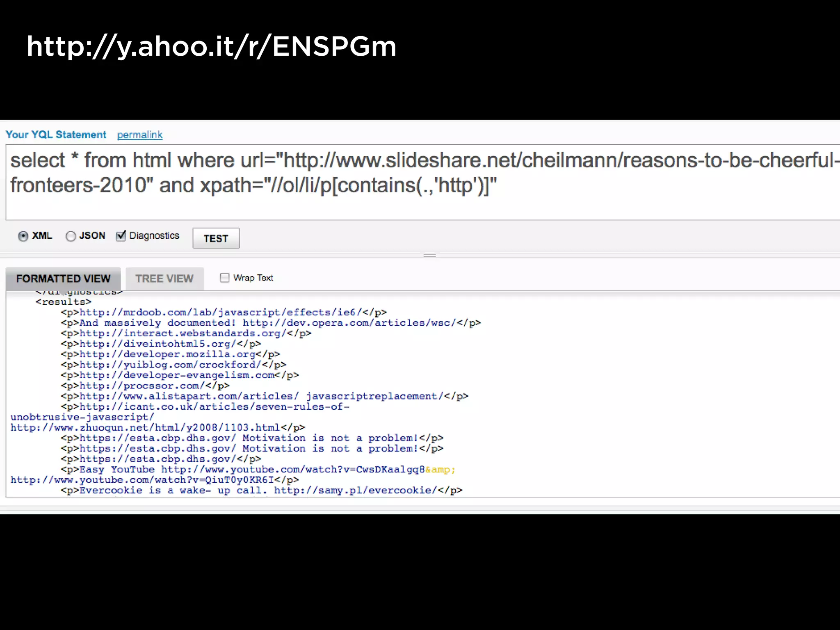This screenshot has height=630, width=840.
Task: Click the slide title http://y.ahoo.it/r/ENSPGm
Action: [211, 47]
